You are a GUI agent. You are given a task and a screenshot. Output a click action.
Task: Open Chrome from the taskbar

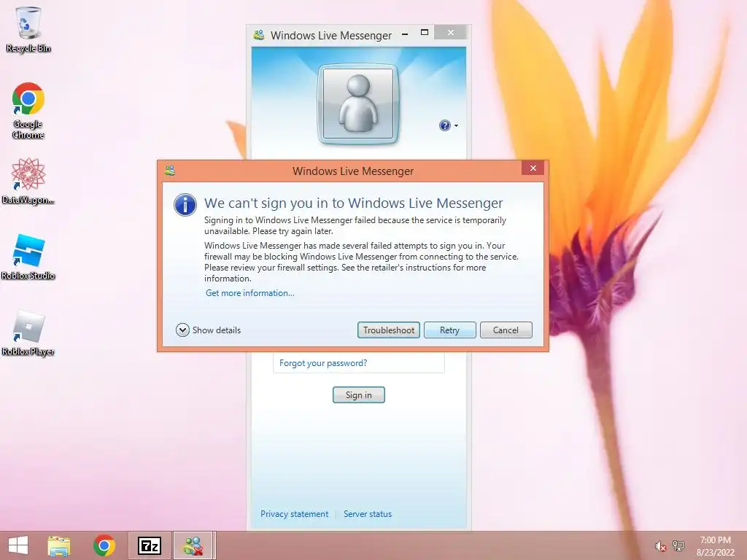coord(104,545)
